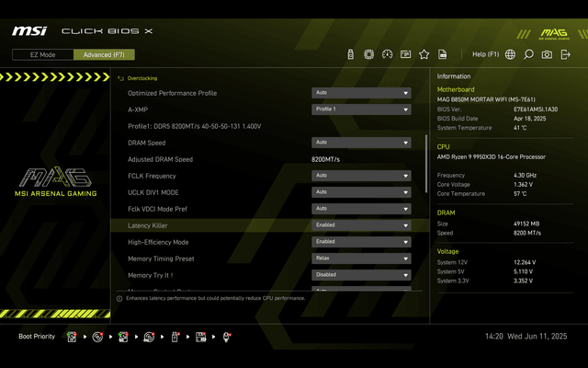Image resolution: width=588 pixels, height=368 pixels.
Task: Change language using the globe icon
Action: tap(510, 54)
